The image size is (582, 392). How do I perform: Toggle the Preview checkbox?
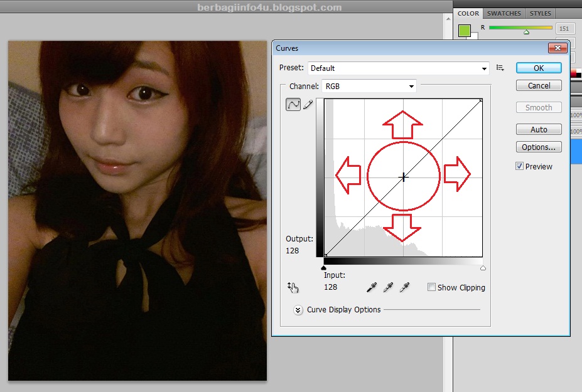pos(520,166)
